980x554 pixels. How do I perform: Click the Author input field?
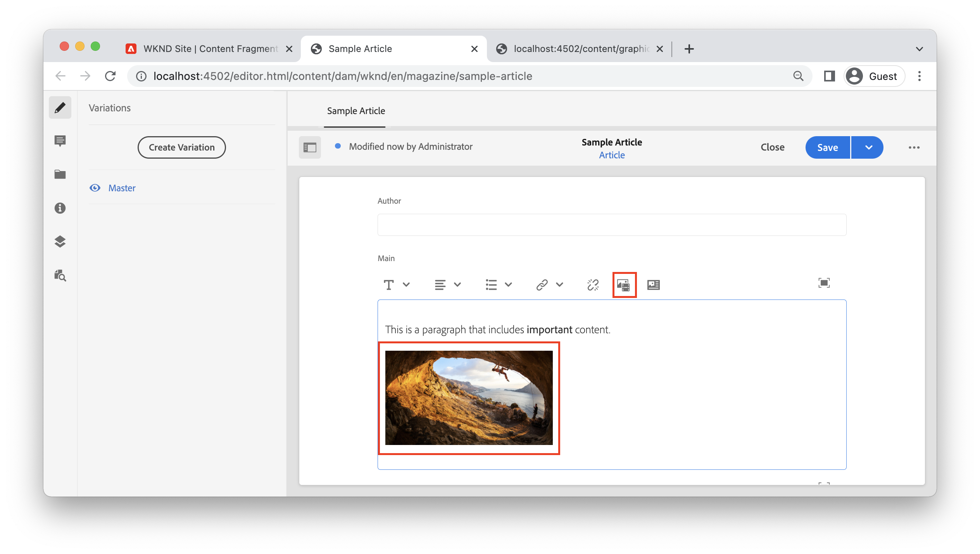(611, 225)
